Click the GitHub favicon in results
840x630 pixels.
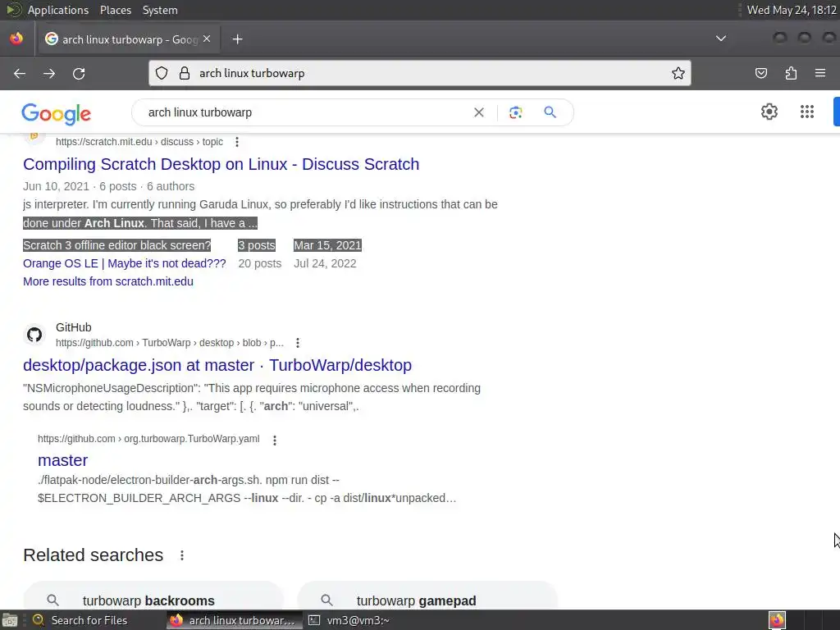[34, 335]
